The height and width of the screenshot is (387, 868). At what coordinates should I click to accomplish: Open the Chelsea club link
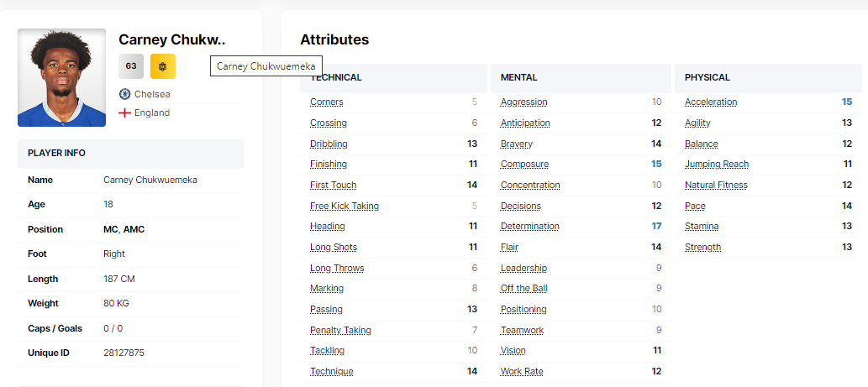152,94
